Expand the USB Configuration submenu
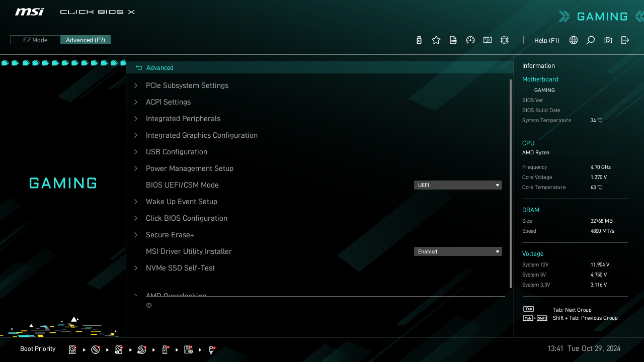Screen dimensions: 644x362 (x=176, y=152)
